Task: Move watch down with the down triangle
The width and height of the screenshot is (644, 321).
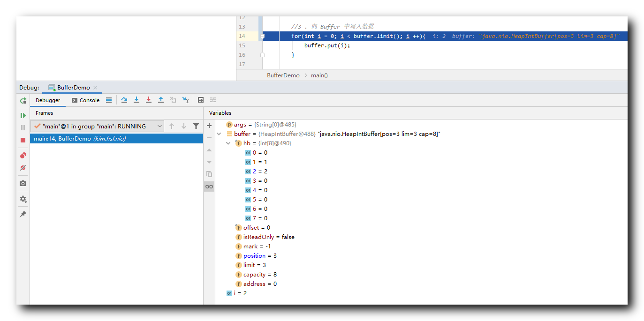Action: [209, 162]
